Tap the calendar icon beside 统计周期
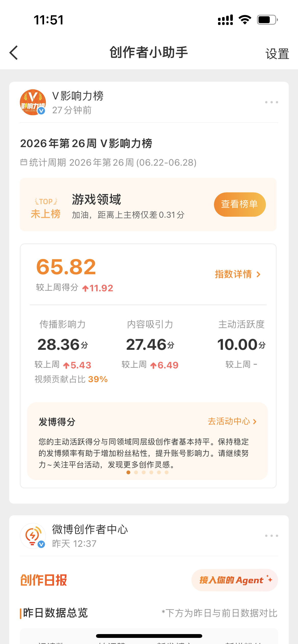 (x=24, y=162)
